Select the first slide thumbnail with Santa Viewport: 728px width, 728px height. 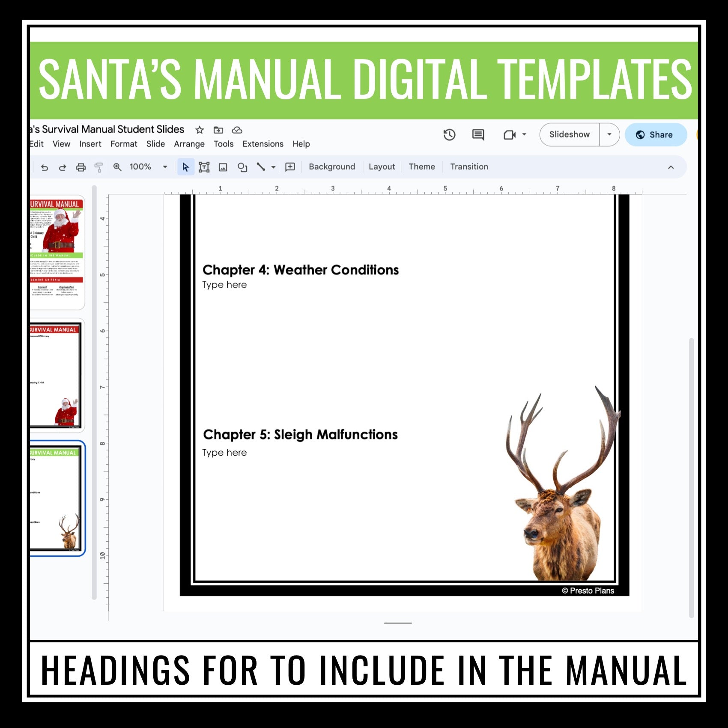click(x=57, y=253)
